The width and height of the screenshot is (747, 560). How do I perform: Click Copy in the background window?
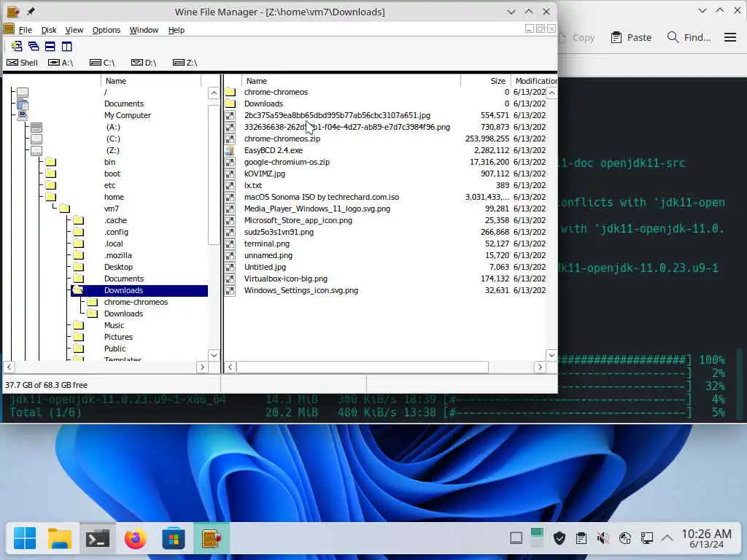(577, 37)
